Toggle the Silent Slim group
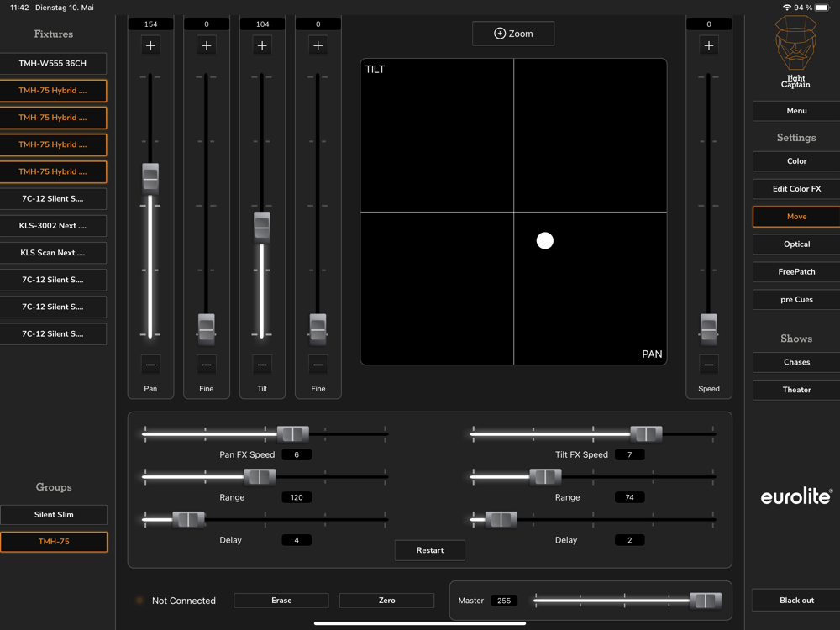 tap(54, 514)
